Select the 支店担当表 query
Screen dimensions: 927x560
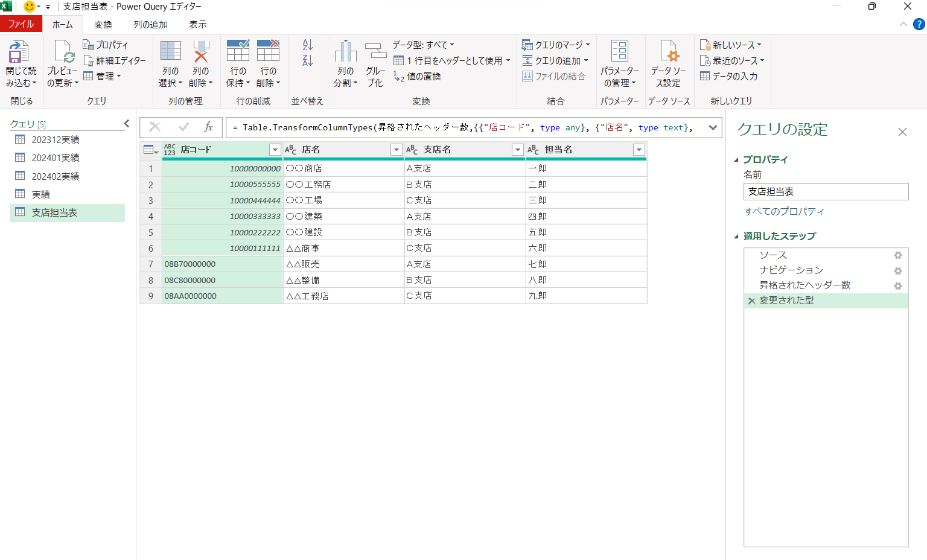pos(68,212)
